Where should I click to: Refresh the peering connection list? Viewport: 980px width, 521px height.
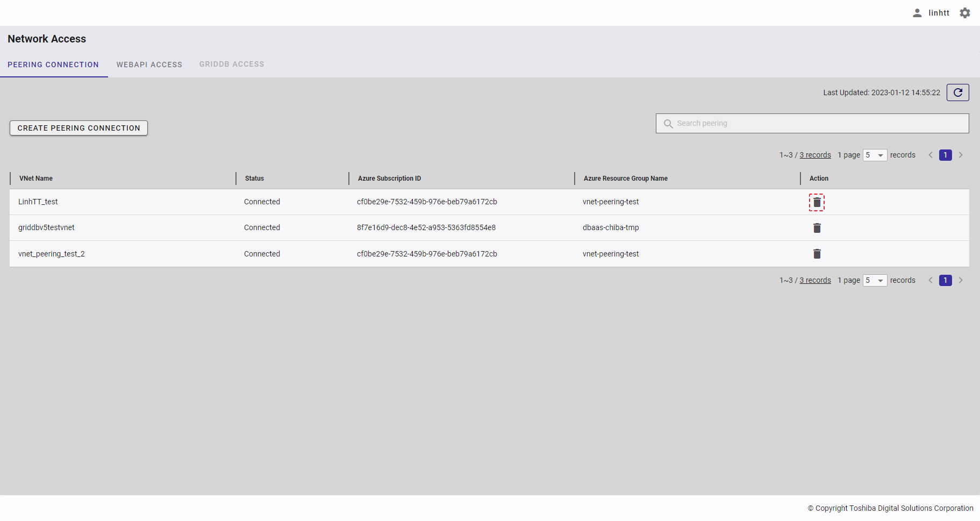pos(957,92)
